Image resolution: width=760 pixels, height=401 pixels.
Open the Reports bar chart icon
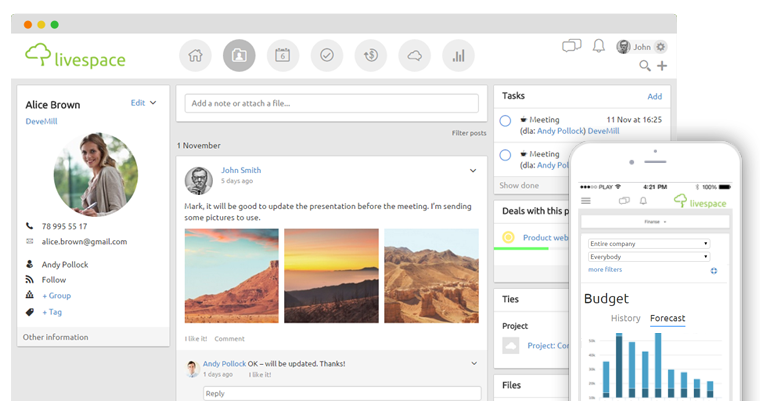click(459, 55)
